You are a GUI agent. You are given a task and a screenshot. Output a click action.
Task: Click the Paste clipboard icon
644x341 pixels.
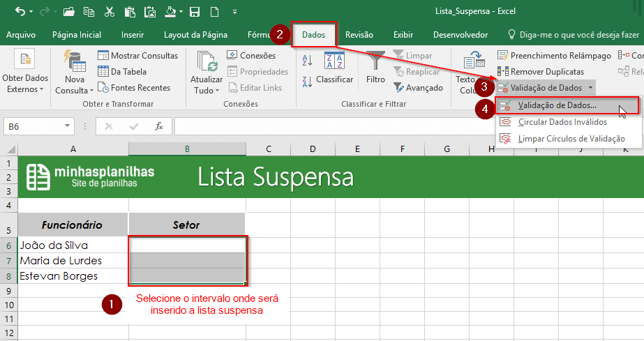130,11
